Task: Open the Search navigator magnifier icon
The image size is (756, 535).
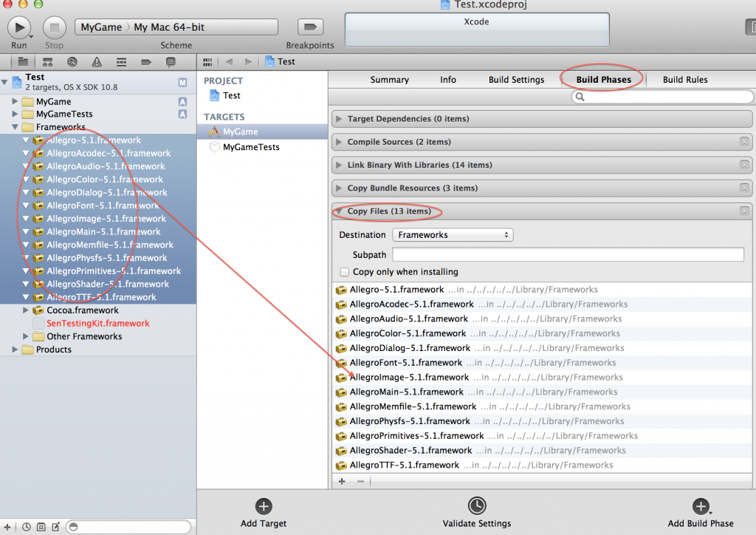Action: (x=72, y=62)
